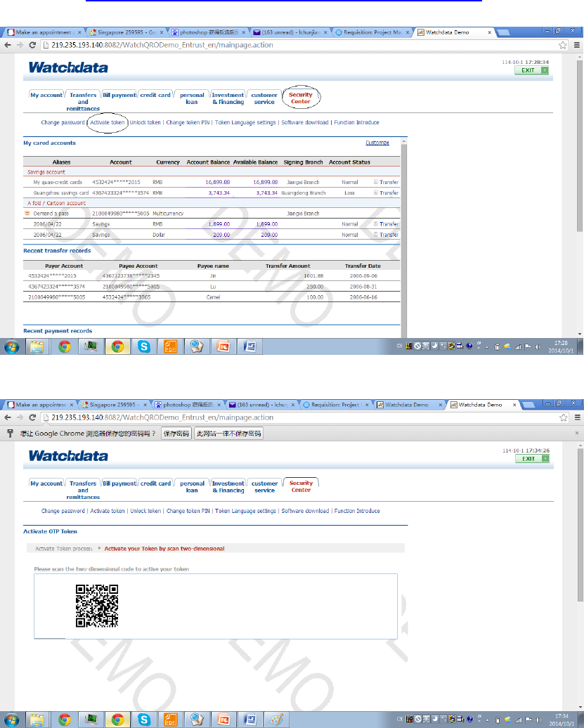Open circled Security Center on accounts page

301,98
